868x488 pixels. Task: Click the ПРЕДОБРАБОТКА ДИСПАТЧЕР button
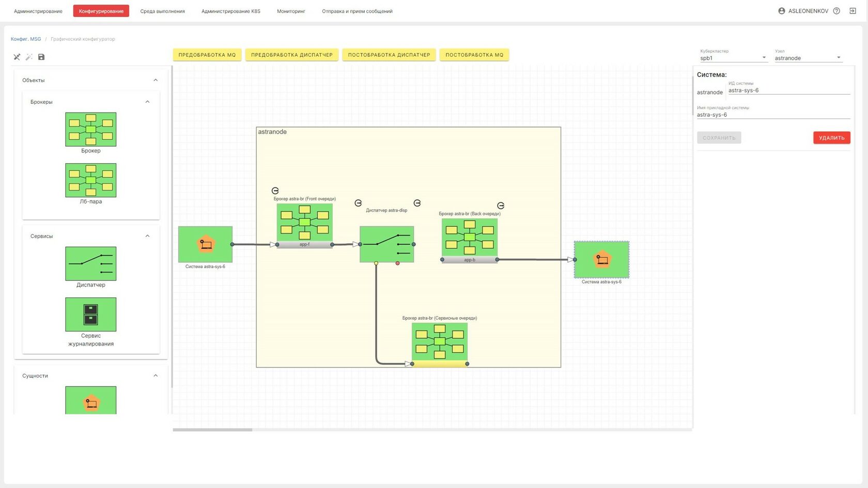pyautogui.click(x=292, y=55)
